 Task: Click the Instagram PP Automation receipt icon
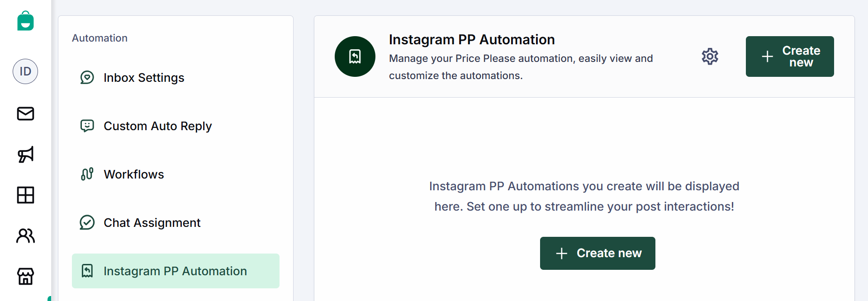(355, 56)
